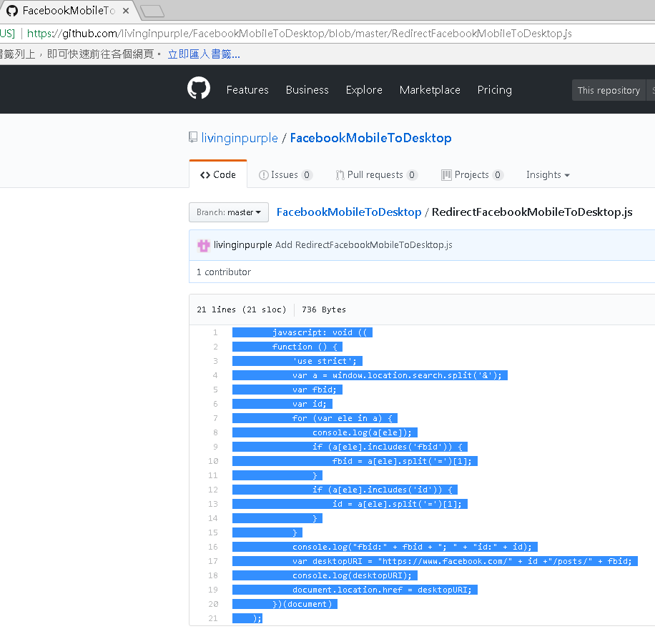Open the Features menu item

point(247,90)
